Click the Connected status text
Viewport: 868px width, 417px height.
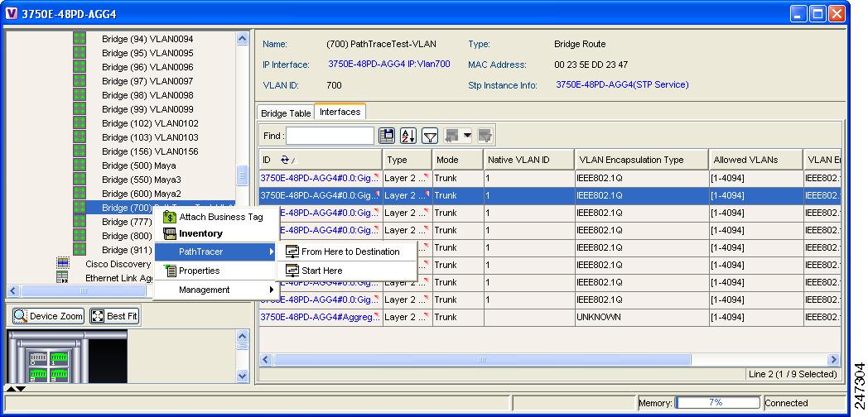click(786, 403)
